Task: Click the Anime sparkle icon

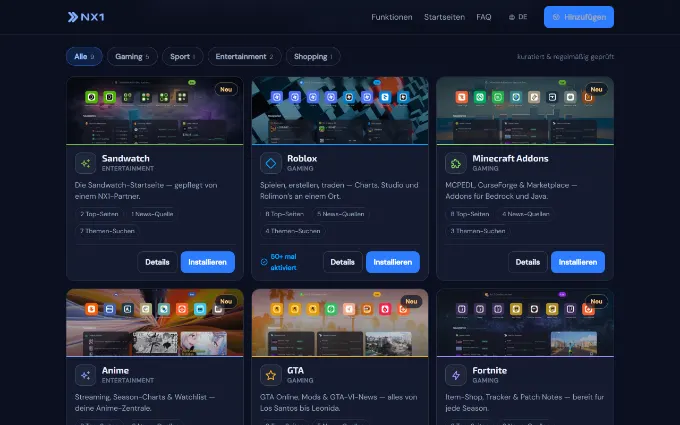Action: (85, 375)
